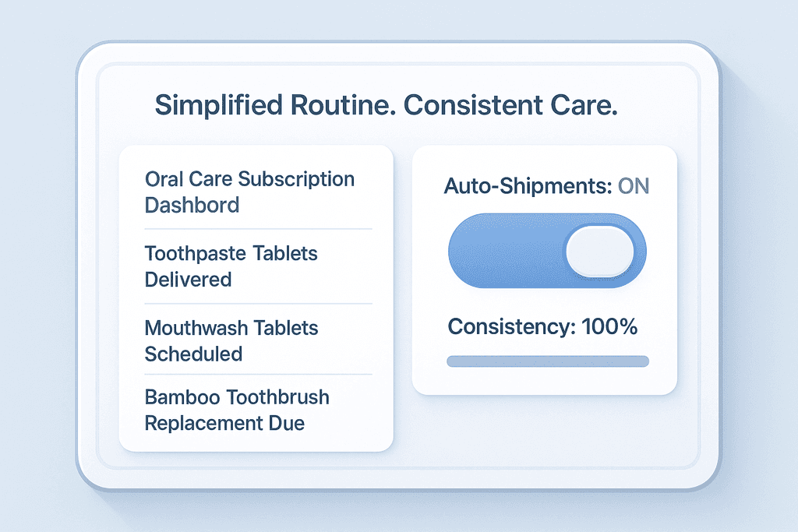Open the Oral Care Subscription Dashbord entry
This screenshot has height=532, width=798.
tap(249, 192)
